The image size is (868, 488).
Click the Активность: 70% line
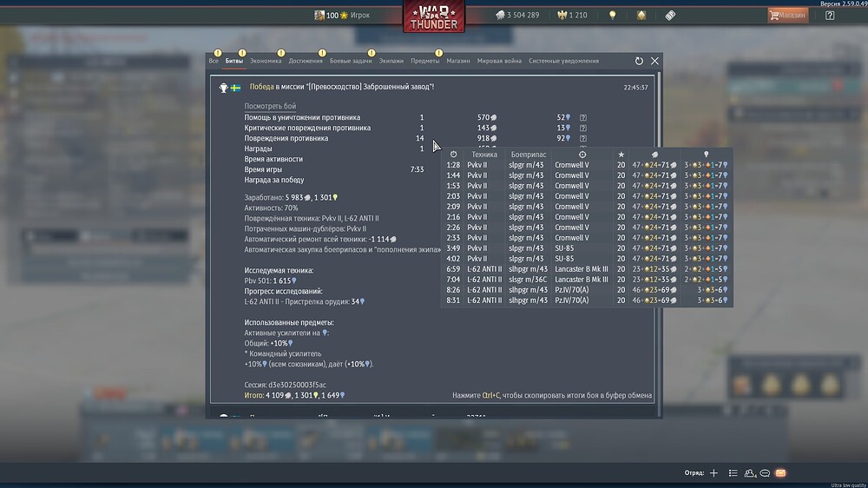coord(271,208)
